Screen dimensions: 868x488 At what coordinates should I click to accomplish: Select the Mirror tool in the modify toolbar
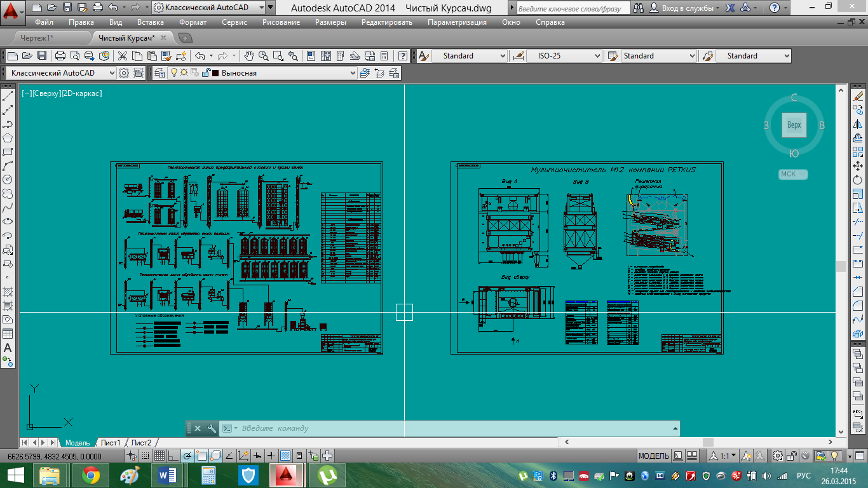tap(858, 124)
